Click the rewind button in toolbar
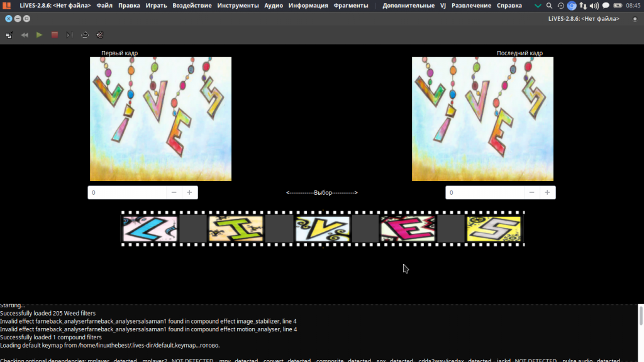 pos(25,35)
